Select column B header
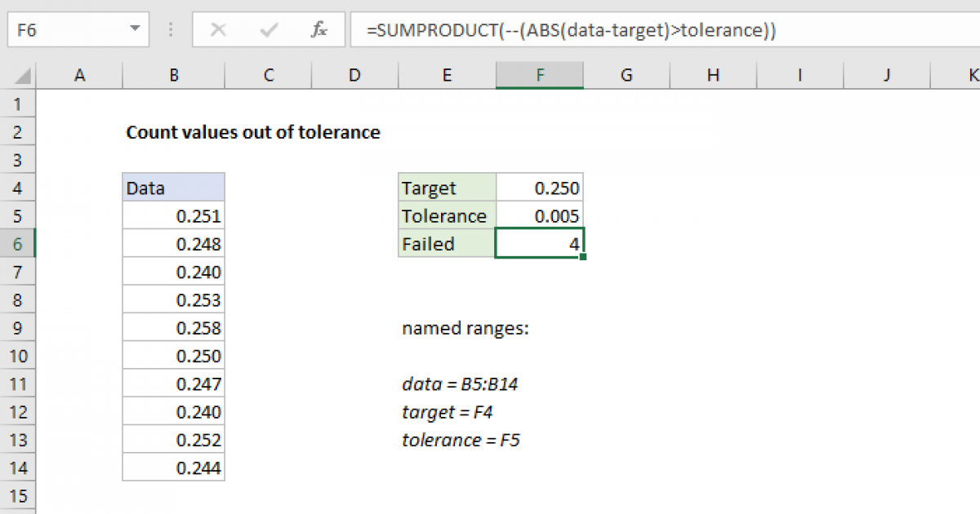Screen dimensions: 980x514 [x=174, y=75]
